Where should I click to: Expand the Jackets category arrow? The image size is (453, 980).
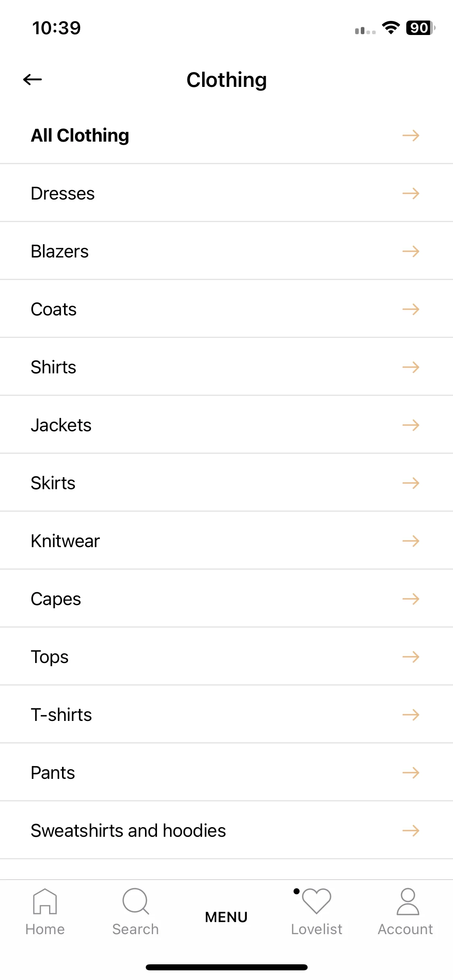coord(411,425)
